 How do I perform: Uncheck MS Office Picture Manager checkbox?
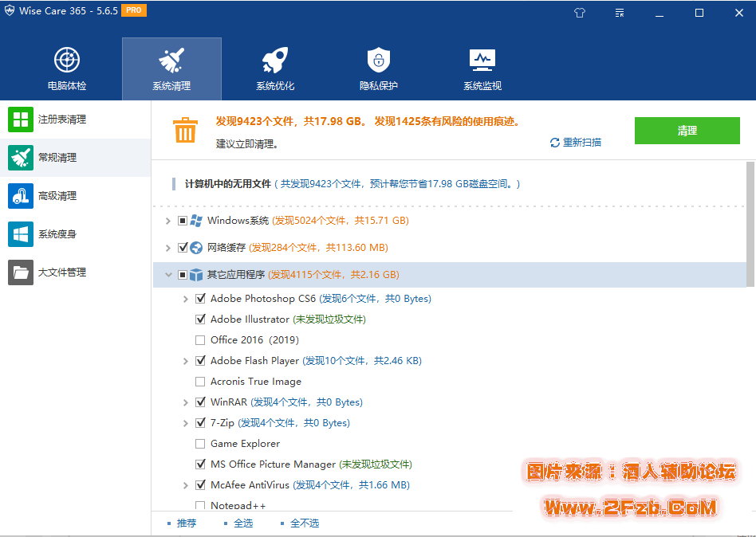coord(200,464)
